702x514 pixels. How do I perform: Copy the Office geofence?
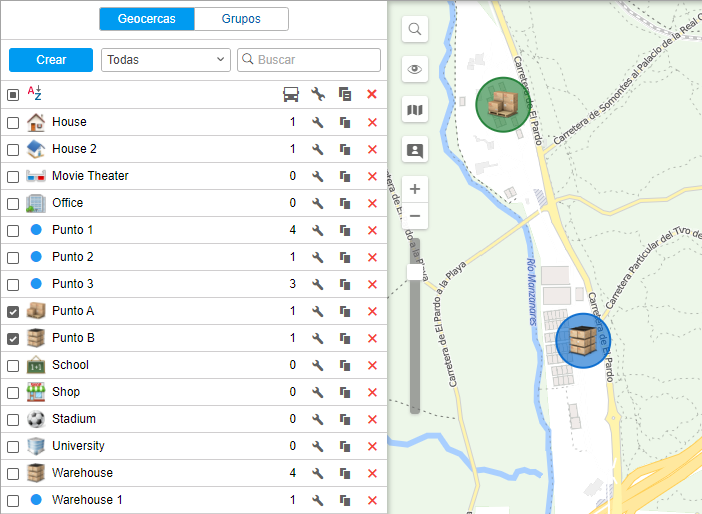[345, 203]
